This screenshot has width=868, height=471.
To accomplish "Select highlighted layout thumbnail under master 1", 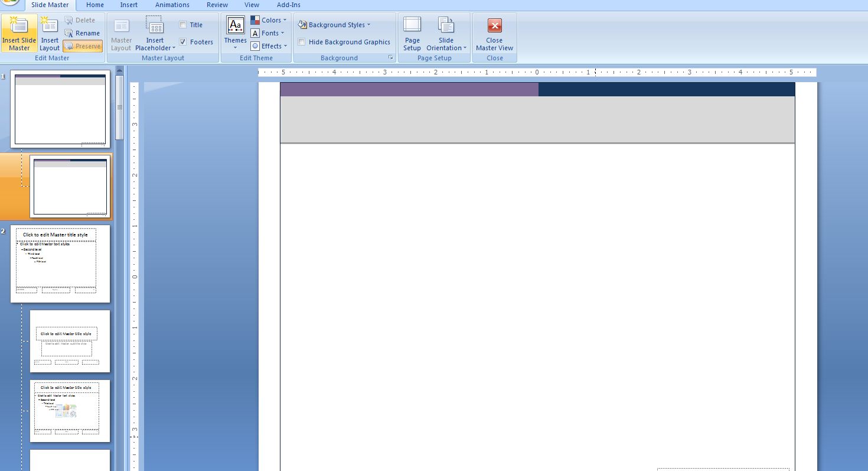I will click(x=70, y=186).
